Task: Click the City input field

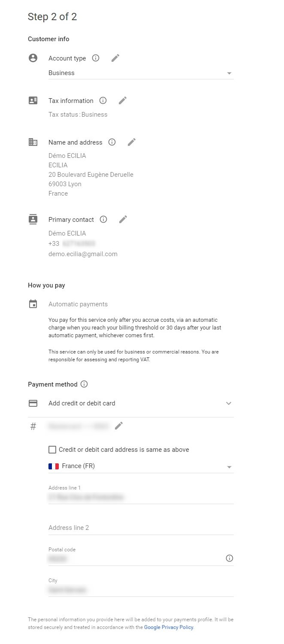Action: (141, 590)
